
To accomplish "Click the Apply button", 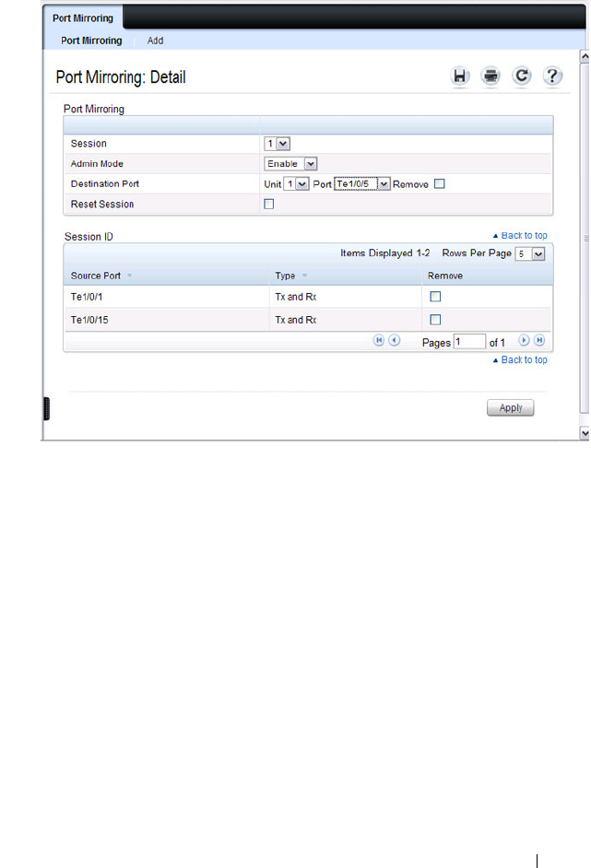I will (510, 408).
